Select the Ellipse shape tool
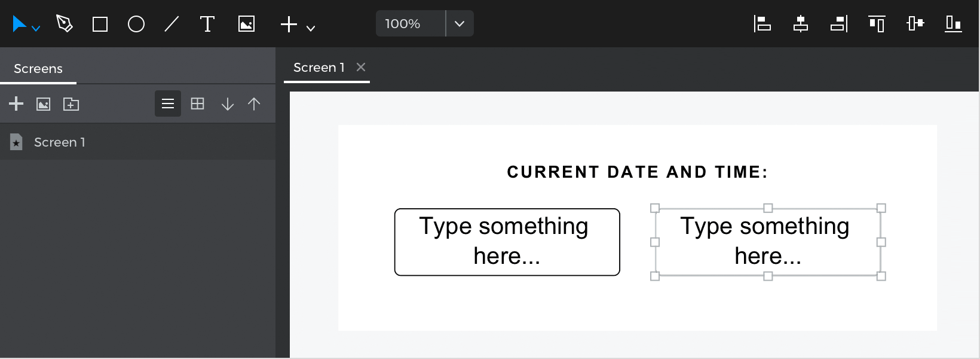The height and width of the screenshot is (359, 980). tap(136, 24)
